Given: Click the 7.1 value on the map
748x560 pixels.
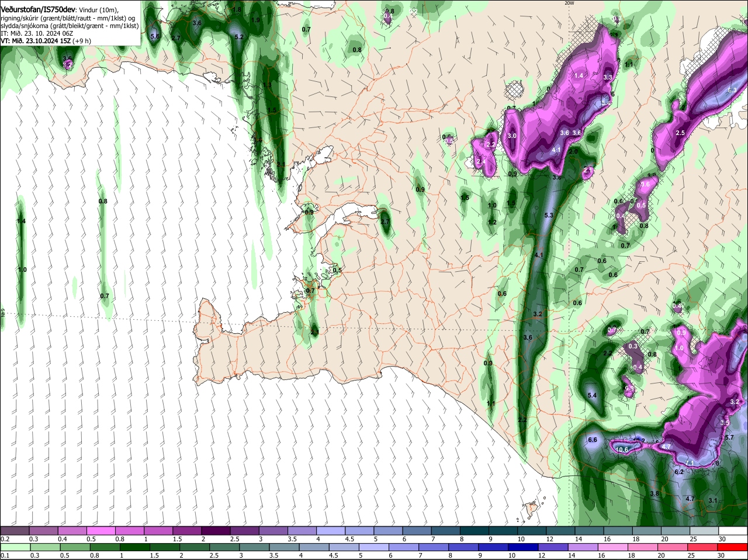Looking at the screenshot, I should [690, 463].
